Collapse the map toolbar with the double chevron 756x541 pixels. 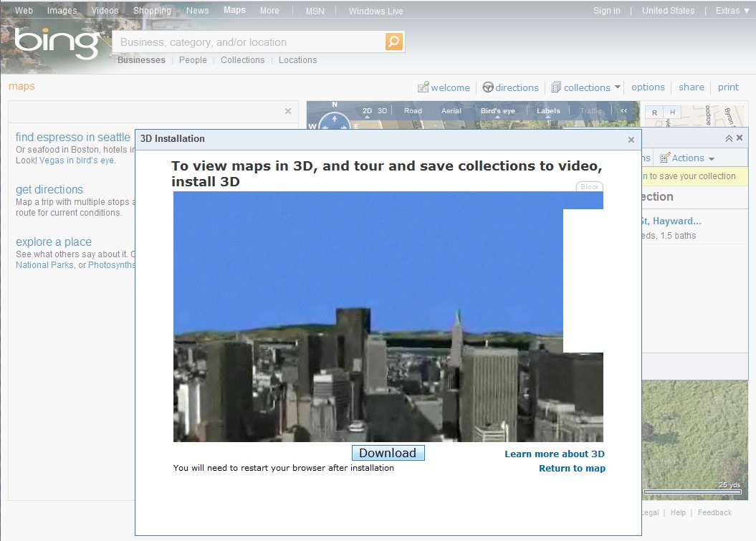tap(623, 111)
